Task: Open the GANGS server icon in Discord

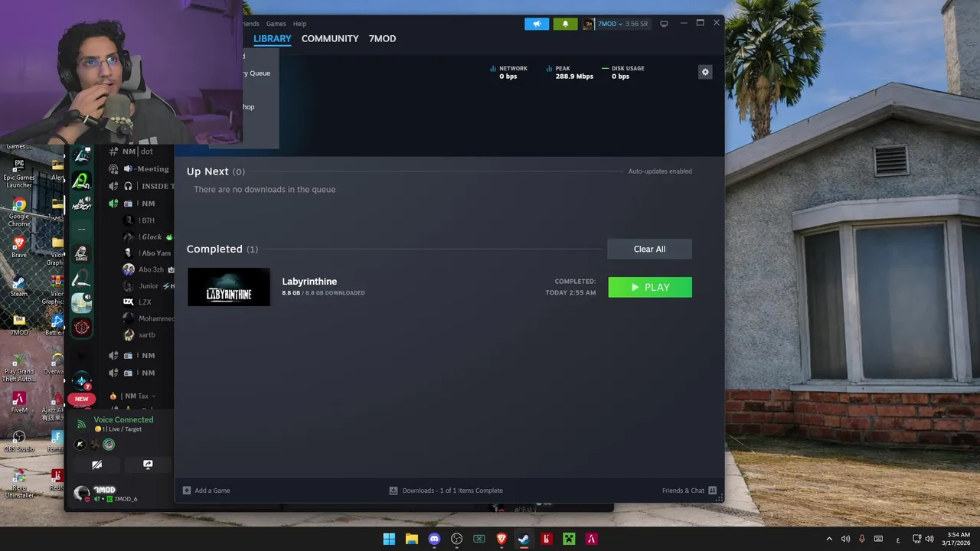Action: (81, 253)
